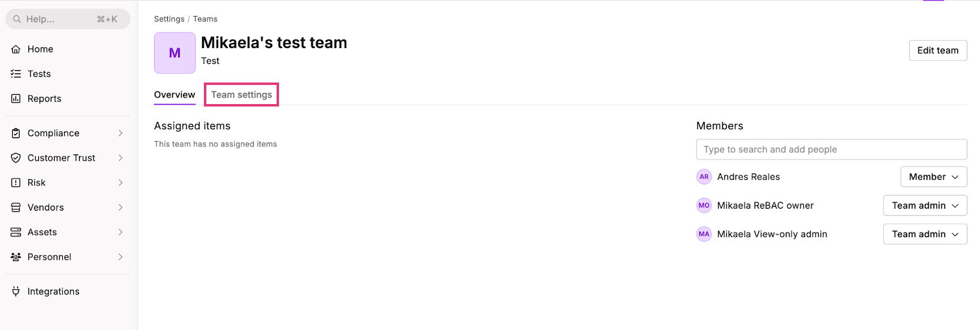Open the Tests checklist icon

[x=16, y=74]
